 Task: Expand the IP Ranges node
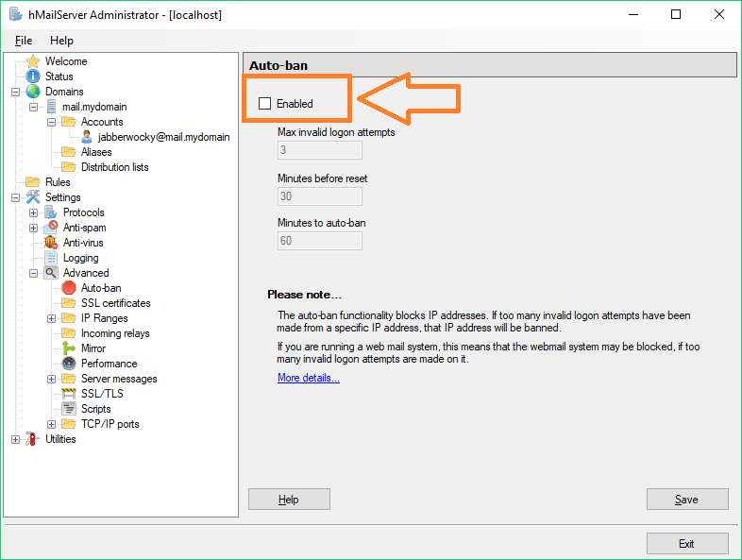(51, 318)
